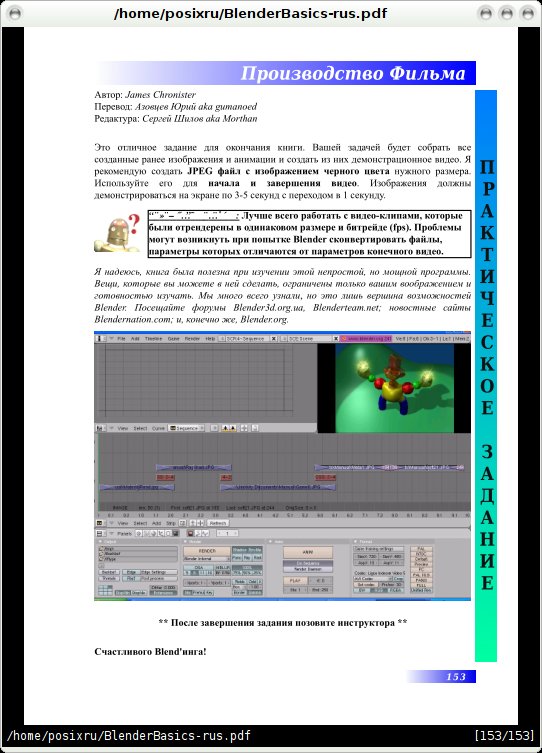
Task: Click the current frame counter in buttons header
Action: 227,533
